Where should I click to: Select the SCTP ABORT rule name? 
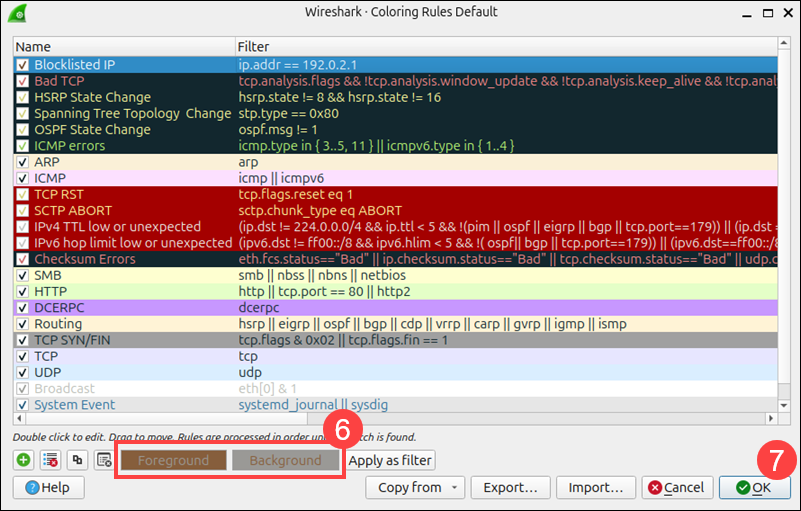coord(73,211)
